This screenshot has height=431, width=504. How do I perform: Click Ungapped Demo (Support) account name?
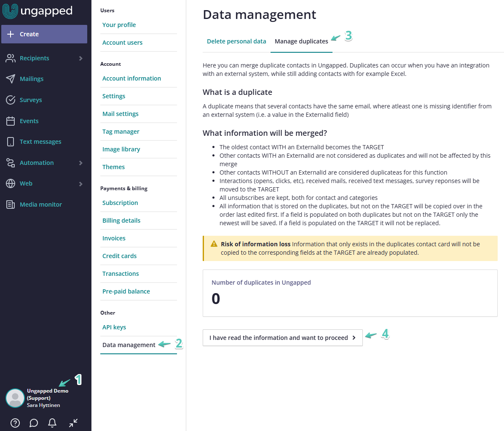[x=48, y=394]
